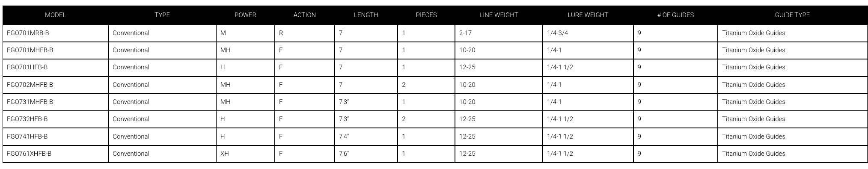Click the 2-17 line weight cell
The width and height of the screenshot is (868, 169).
tap(499, 33)
